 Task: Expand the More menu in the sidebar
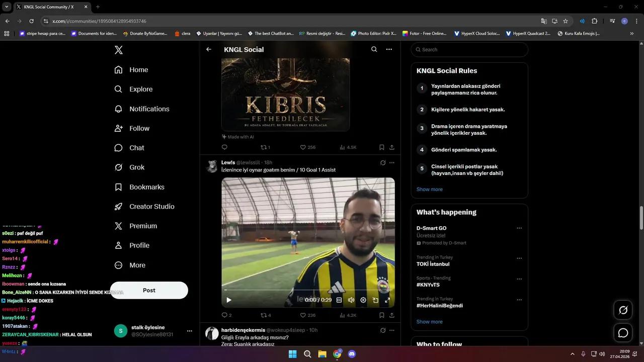pyautogui.click(x=130, y=265)
